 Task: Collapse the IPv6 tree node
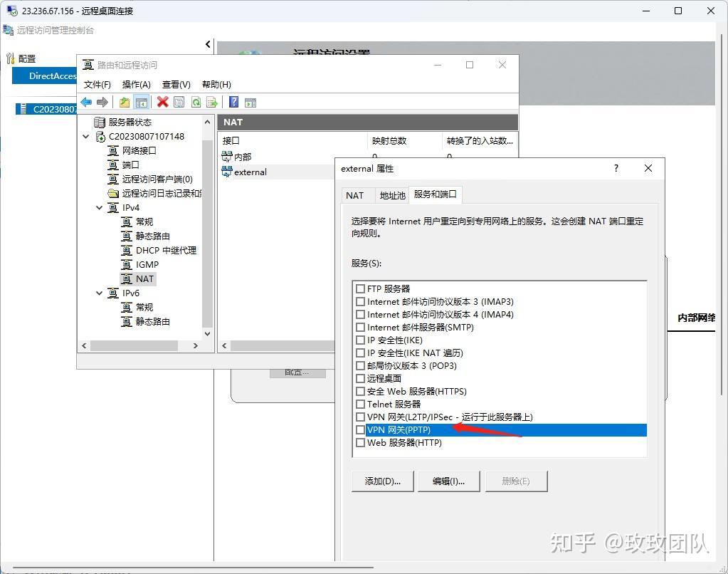point(99,293)
